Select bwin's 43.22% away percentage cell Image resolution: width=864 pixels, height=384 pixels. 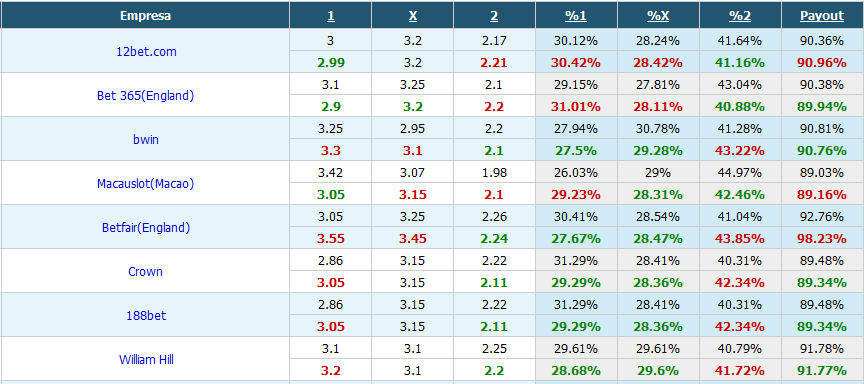click(x=740, y=150)
